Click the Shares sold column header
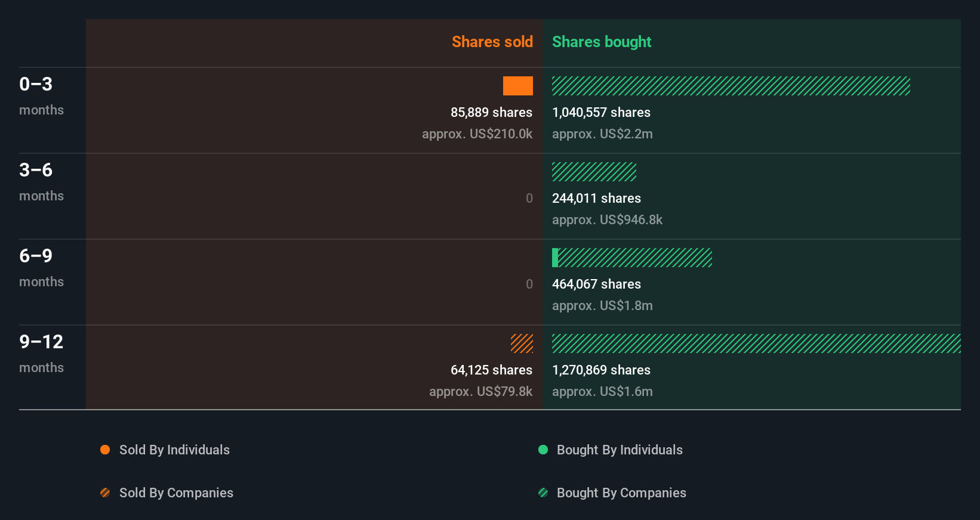This screenshot has width=980, height=520. [x=492, y=42]
